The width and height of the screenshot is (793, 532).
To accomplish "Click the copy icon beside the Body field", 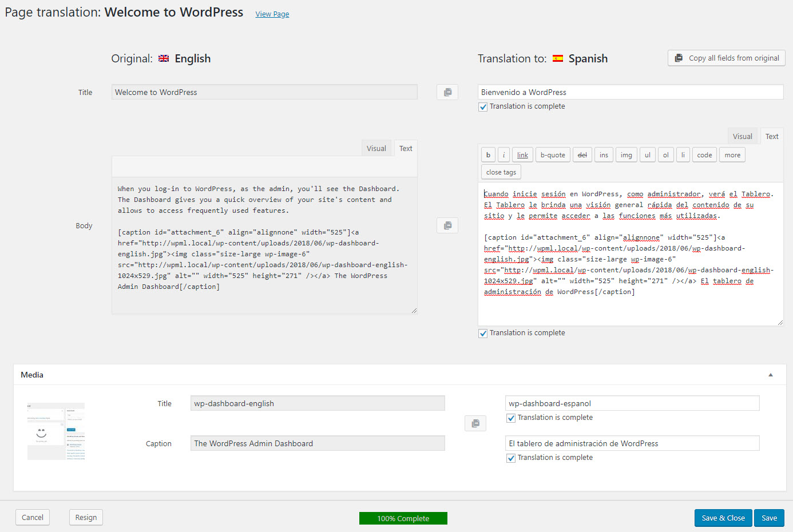I will coord(447,225).
